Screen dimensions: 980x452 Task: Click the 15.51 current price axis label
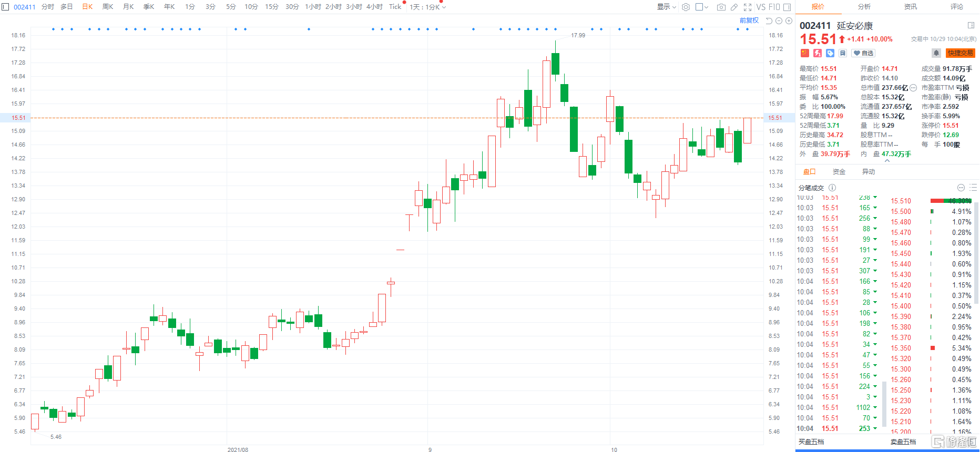(x=775, y=118)
